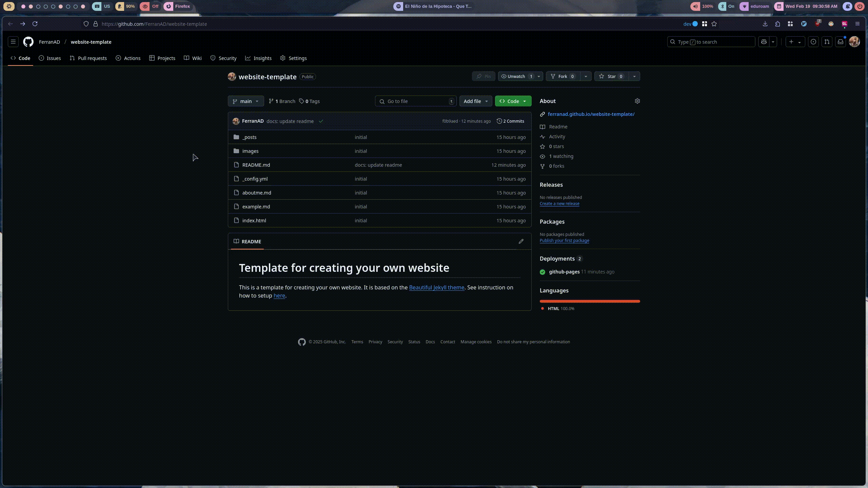868x488 pixels.
Task: Open the Beautiful Jekyll theme link
Action: (x=436, y=287)
